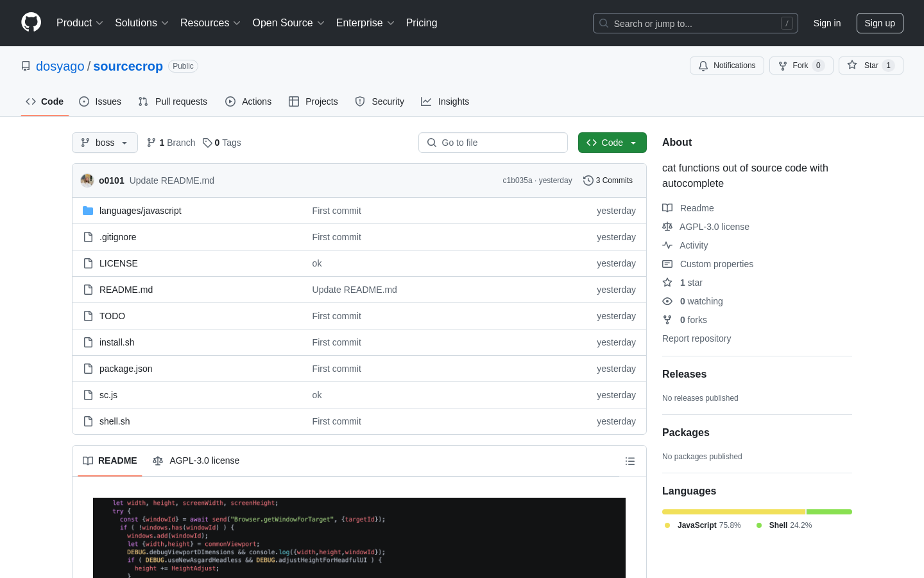Open the README outline list icon
The image size is (924, 578).
[x=630, y=461]
